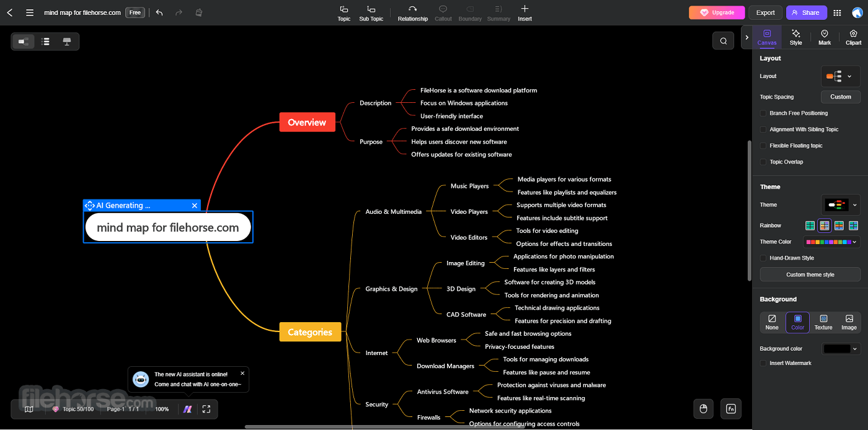Screen dimensions: 868x430
Task: Click the Redo arrow icon
Action: (x=179, y=12)
